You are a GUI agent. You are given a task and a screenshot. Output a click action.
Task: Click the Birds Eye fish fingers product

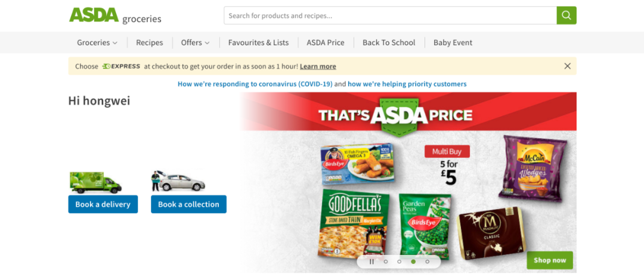(357, 163)
